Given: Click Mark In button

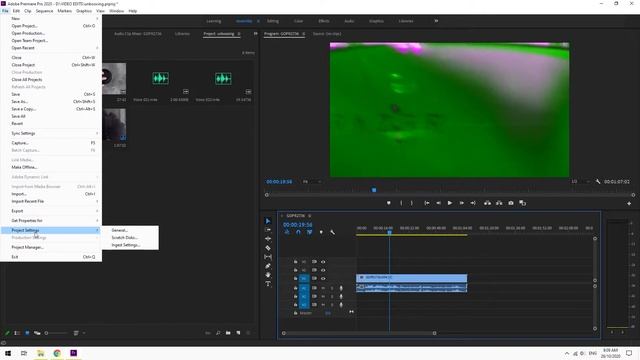Looking at the screenshot, I should (x=401, y=203).
